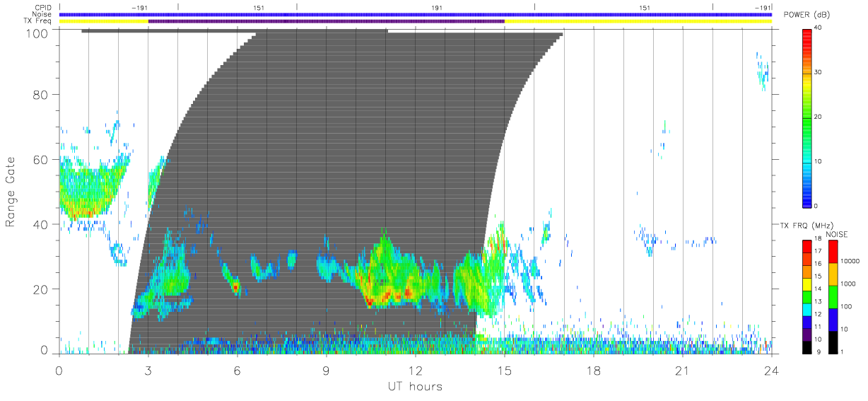Click the 'CPID' row label
The width and height of the screenshot is (868, 401).
pos(43,8)
